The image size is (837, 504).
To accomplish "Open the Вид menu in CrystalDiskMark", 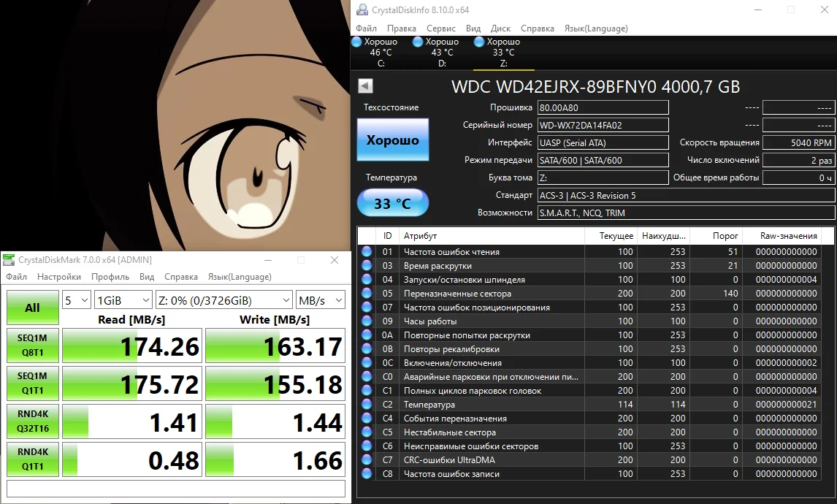I will (147, 277).
